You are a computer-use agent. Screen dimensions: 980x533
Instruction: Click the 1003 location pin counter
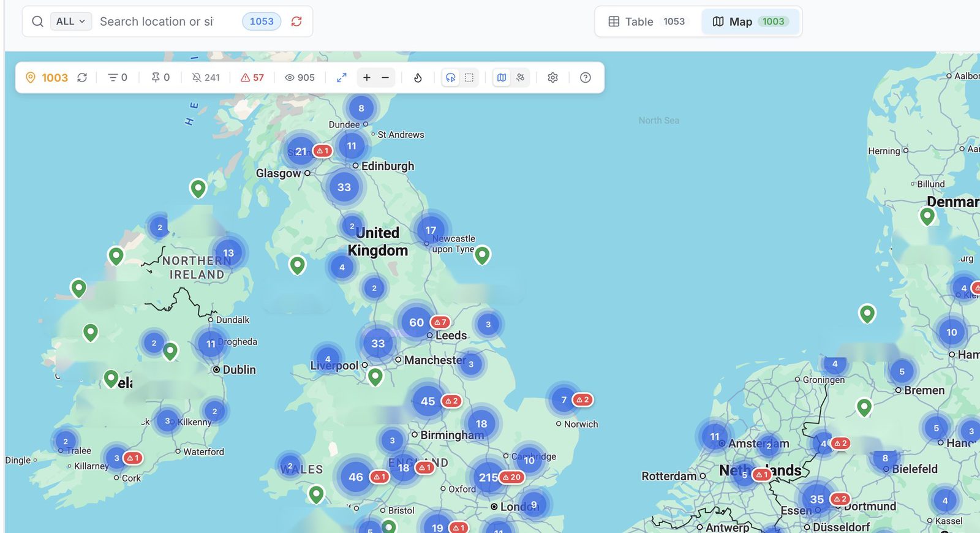[47, 78]
